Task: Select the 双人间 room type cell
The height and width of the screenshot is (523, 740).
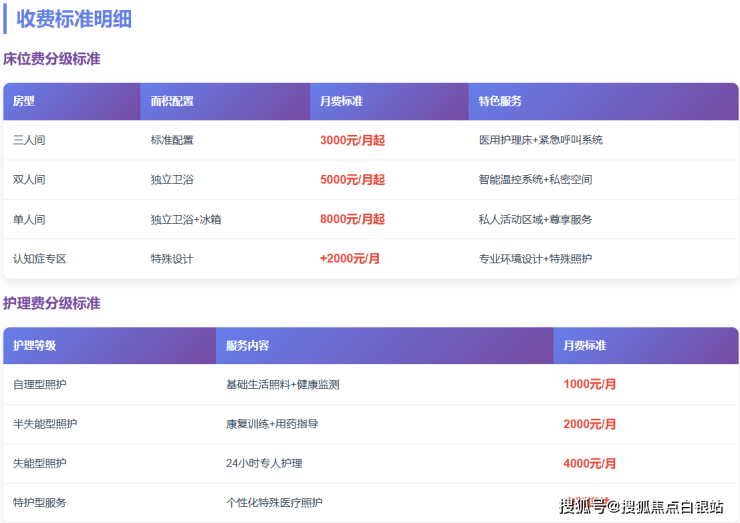Action: pos(29,180)
